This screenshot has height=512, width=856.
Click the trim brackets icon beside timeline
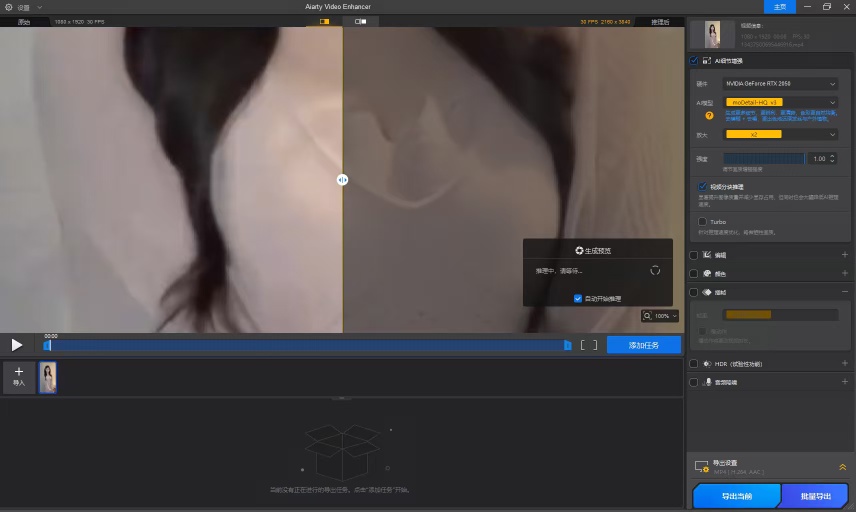click(x=588, y=345)
